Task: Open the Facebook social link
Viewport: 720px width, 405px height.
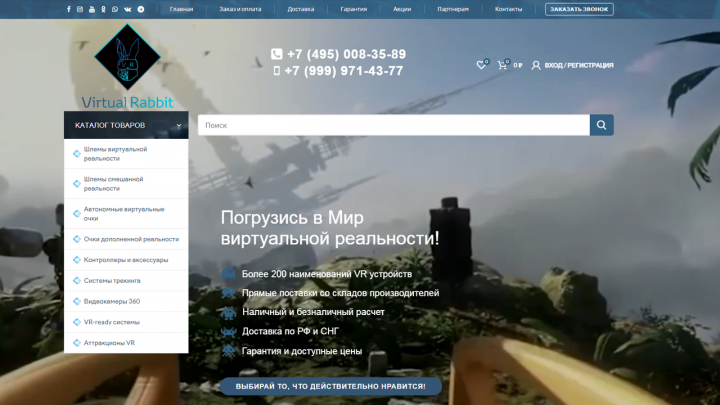Action: [x=69, y=9]
